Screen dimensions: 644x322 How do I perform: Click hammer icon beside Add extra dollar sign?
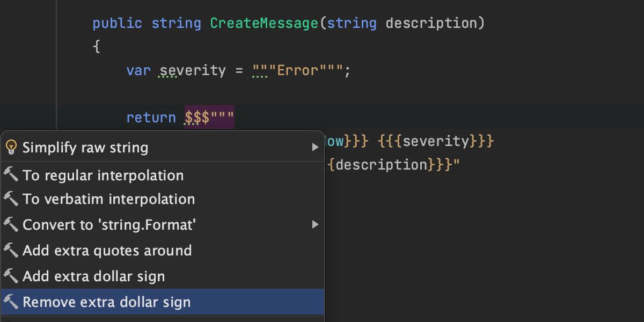point(11,276)
